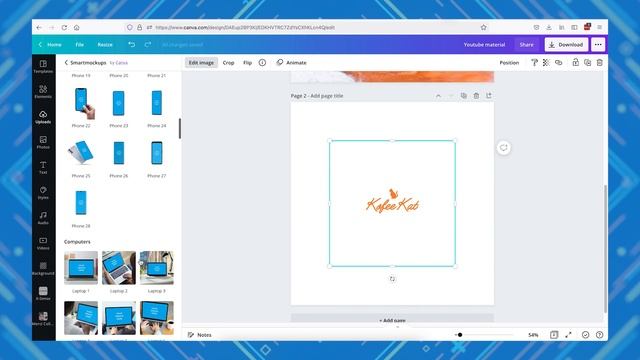Image resolution: width=640 pixels, height=360 pixels.
Task: Lock the selected element
Action: click(576, 62)
